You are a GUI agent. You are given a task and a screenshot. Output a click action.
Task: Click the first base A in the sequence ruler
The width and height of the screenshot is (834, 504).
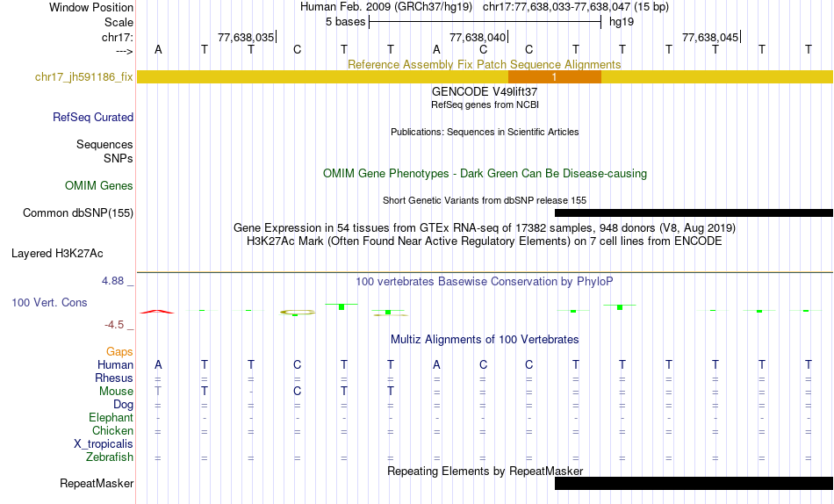(158, 49)
